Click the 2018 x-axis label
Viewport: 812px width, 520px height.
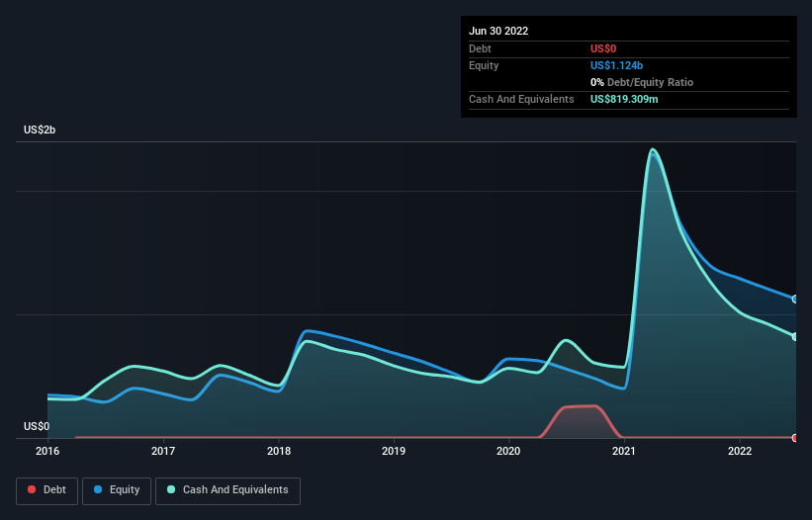(279, 451)
